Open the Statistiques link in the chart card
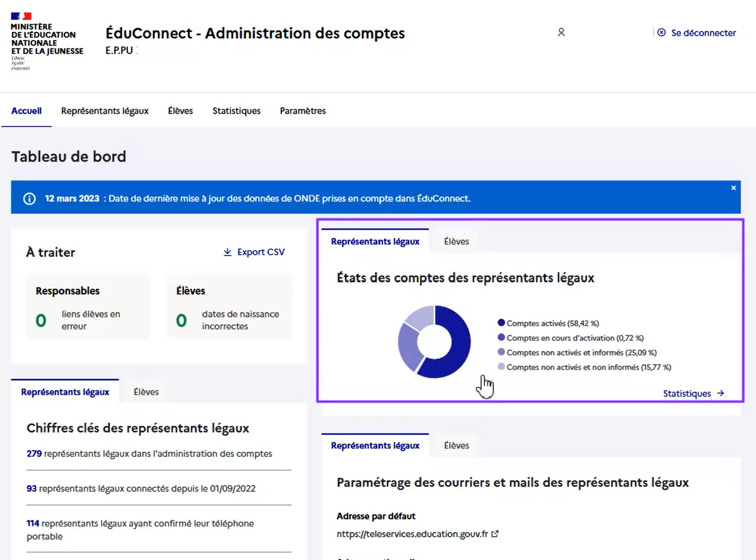Viewport: 756px width, 560px height. tap(687, 394)
